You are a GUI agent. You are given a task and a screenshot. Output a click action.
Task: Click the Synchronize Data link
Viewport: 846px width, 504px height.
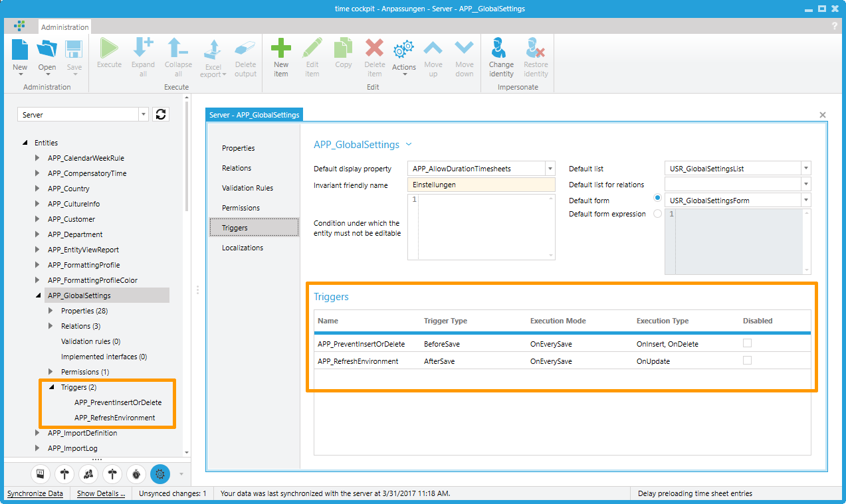(35, 493)
